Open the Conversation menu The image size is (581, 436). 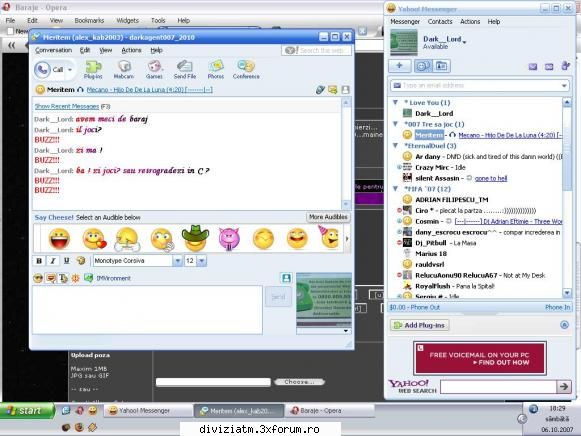click(x=53, y=50)
